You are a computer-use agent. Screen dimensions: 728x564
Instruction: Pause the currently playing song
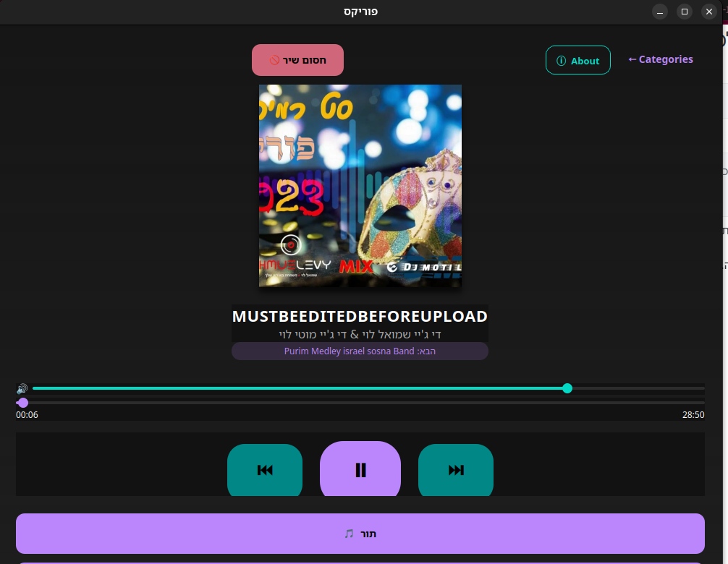[x=360, y=470]
